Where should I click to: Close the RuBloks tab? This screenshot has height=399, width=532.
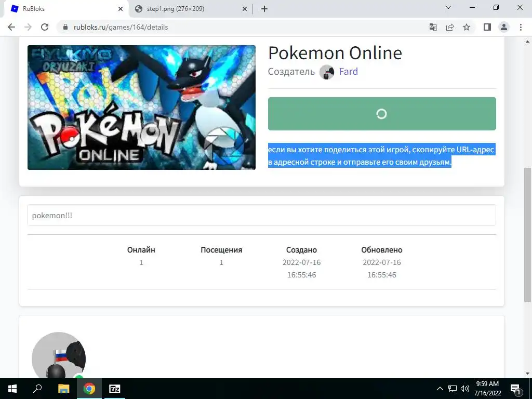[x=121, y=9]
